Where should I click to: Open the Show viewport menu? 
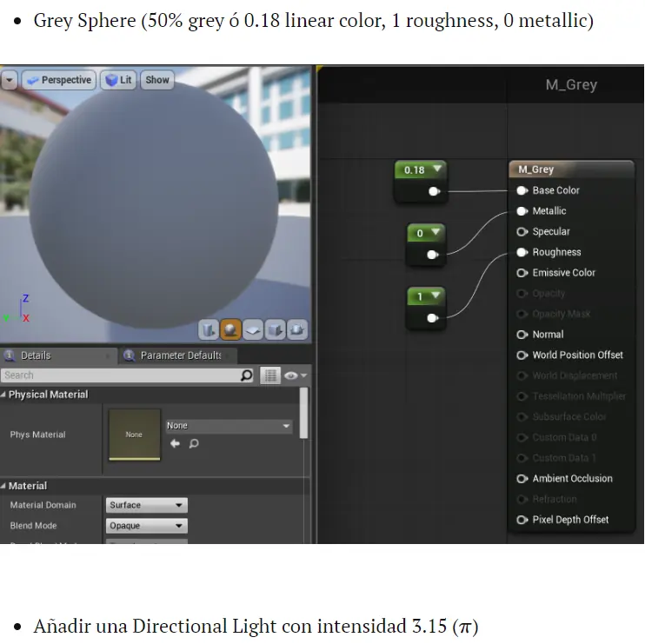coord(157,80)
